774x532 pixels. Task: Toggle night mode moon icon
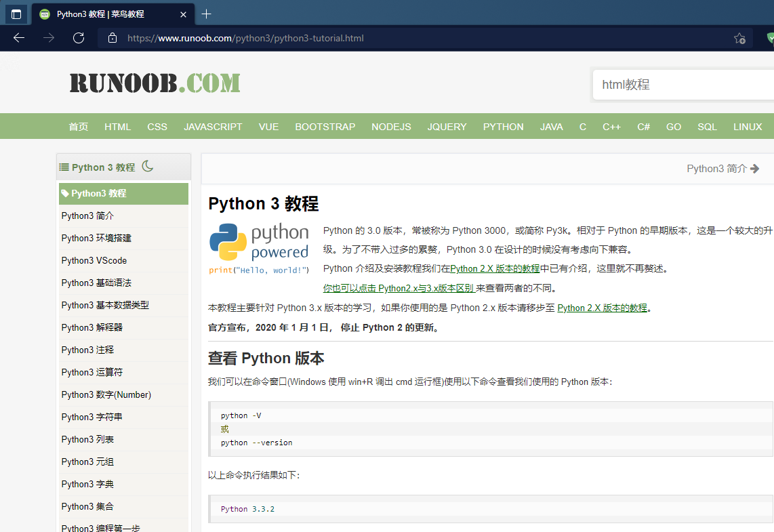tap(147, 166)
